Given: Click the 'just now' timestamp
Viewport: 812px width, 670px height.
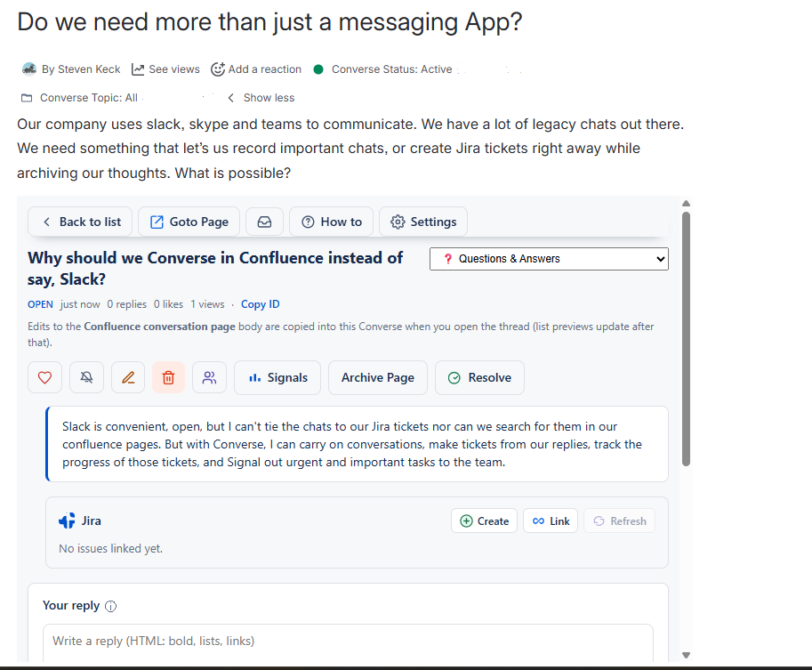Looking at the screenshot, I should coord(80,304).
